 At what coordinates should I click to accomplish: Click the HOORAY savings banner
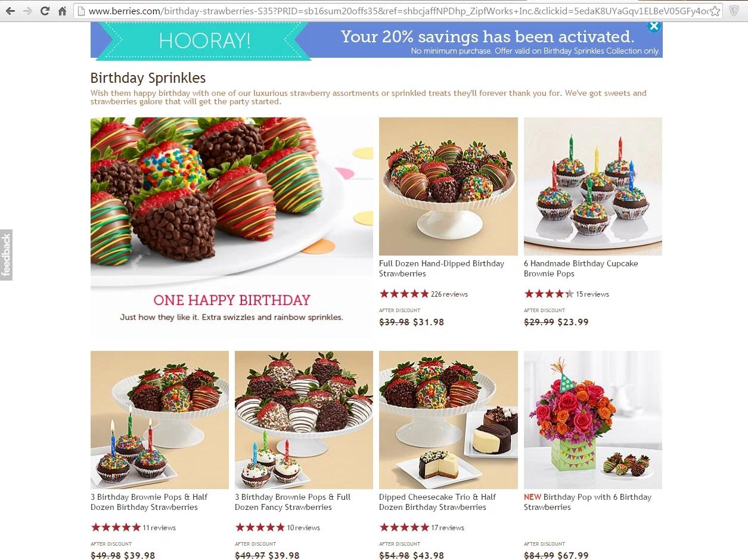click(x=377, y=41)
